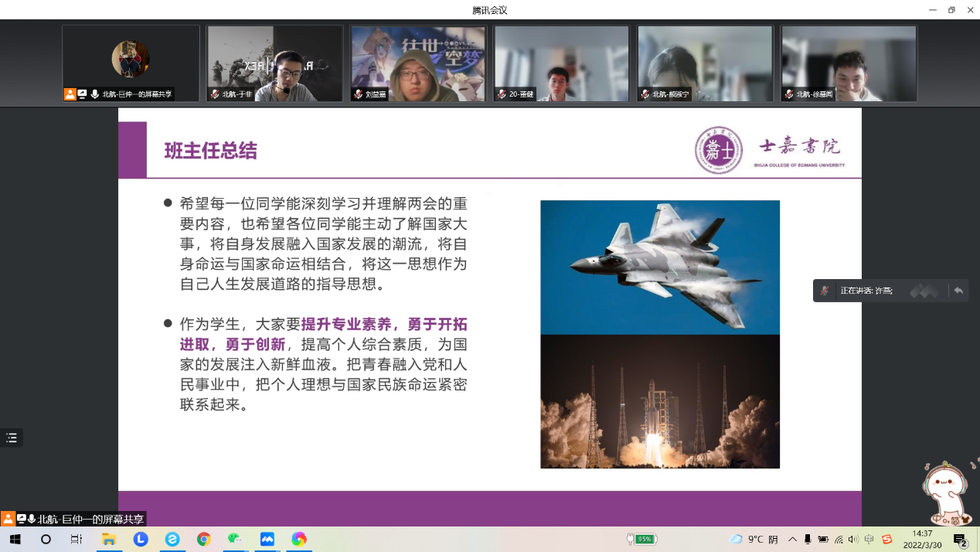The height and width of the screenshot is (552, 980).
Task: Click muted mic icon on 北航-颜煐宁 tile
Action: (x=645, y=94)
